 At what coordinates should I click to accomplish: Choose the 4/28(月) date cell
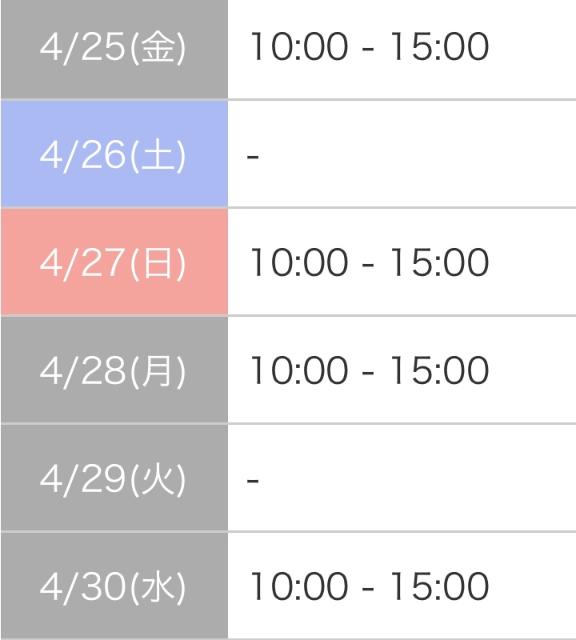coord(114,370)
